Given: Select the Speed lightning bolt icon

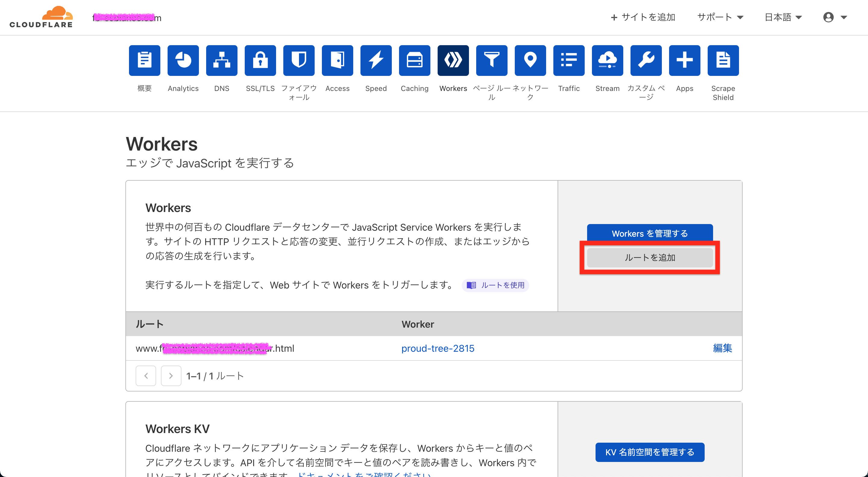Looking at the screenshot, I should click(376, 61).
